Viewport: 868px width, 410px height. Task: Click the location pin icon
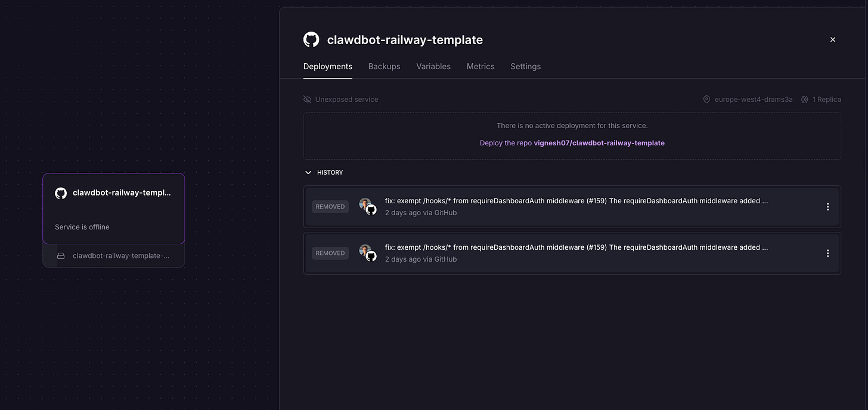707,100
